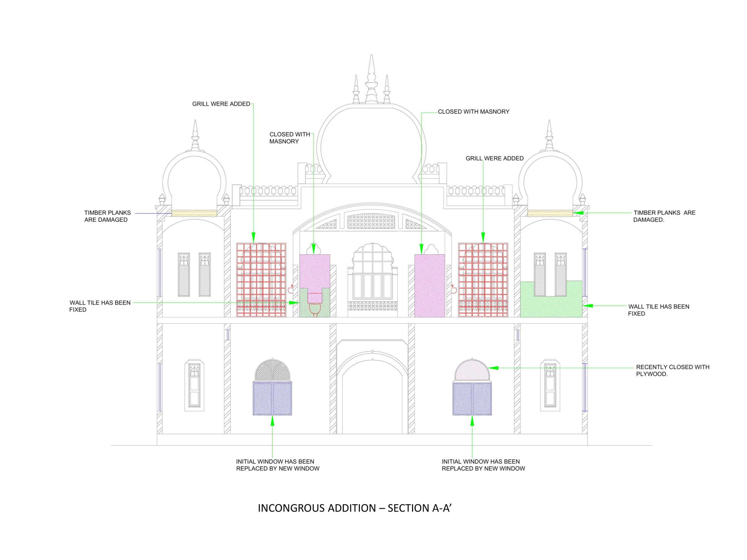
Task: Click the right magenta masonry-filled opening
Action: click(430, 286)
